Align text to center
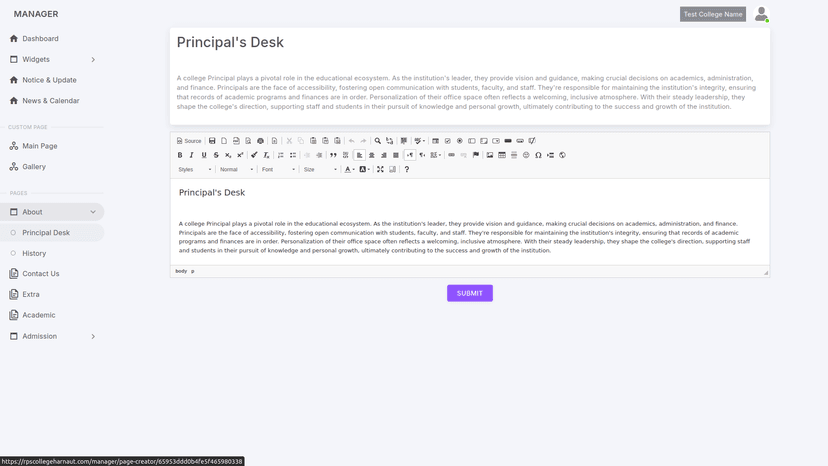The height and width of the screenshot is (466, 828). (372, 155)
